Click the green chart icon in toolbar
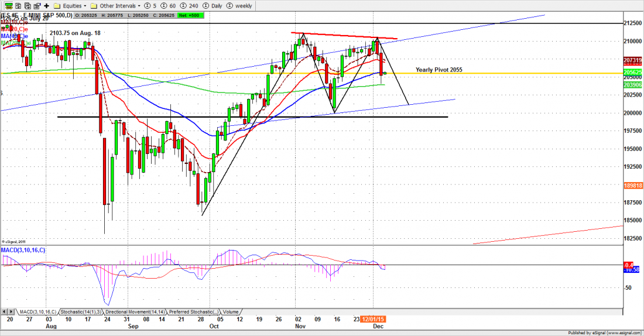This screenshot has height=336, width=644. (x=8, y=5)
